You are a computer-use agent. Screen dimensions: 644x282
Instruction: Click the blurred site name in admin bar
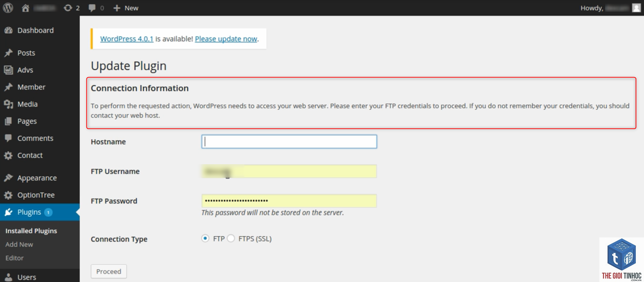[x=45, y=8]
